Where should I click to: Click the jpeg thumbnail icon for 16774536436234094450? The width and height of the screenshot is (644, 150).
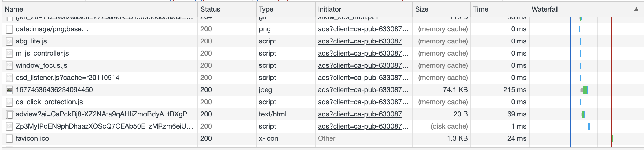click(x=9, y=90)
